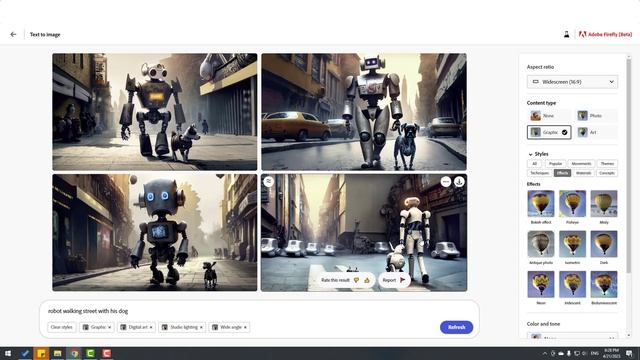
Task: Download the white robot image
Action: [x=459, y=182]
